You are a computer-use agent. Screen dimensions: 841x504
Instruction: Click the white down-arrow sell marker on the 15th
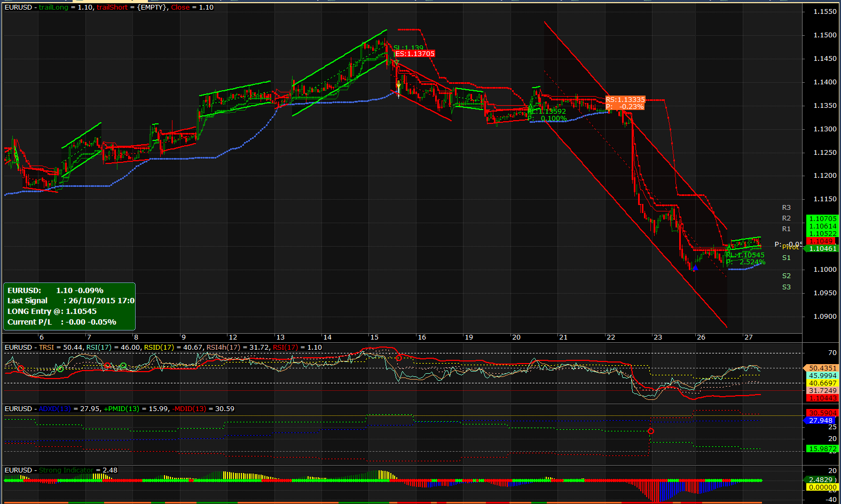[398, 85]
